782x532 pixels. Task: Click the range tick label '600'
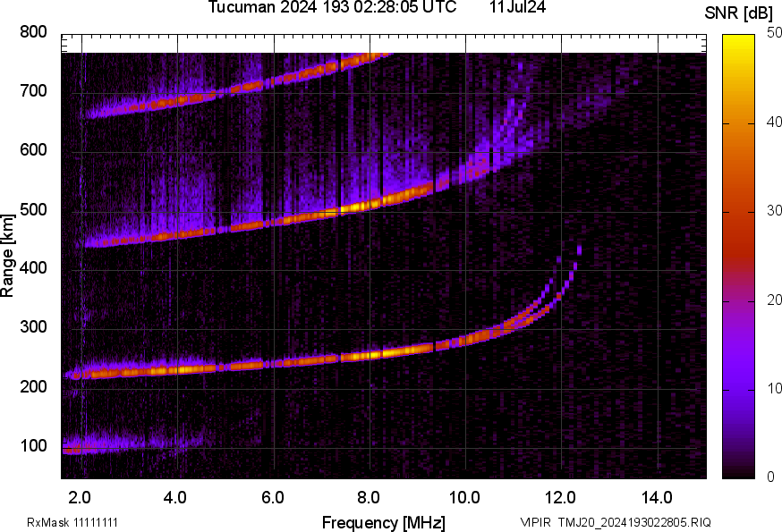pyautogui.click(x=33, y=149)
